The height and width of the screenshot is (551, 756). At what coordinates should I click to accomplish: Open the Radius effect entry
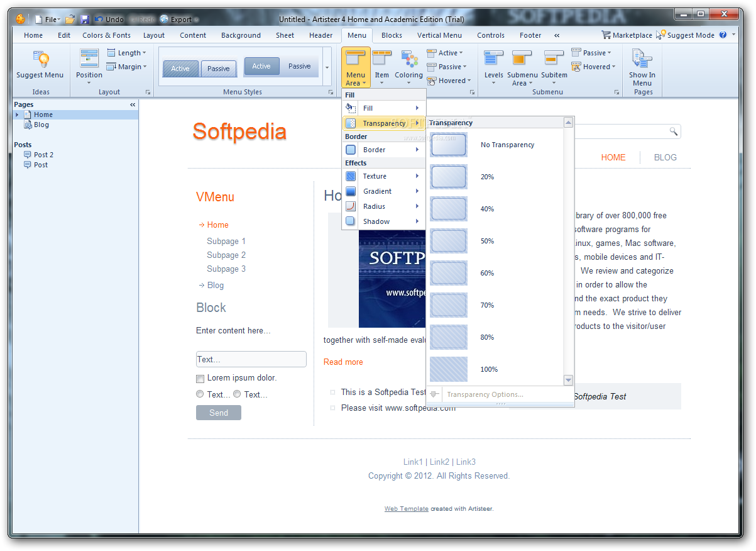click(384, 206)
